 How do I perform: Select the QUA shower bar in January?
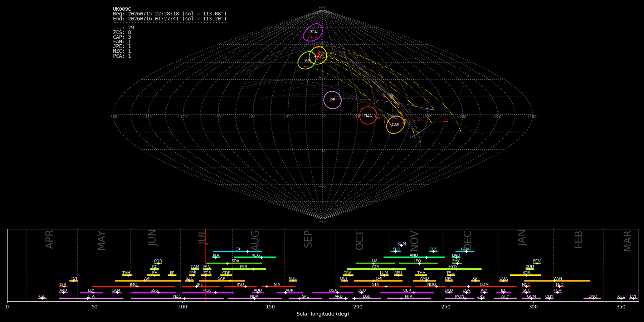(x=503, y=281)
